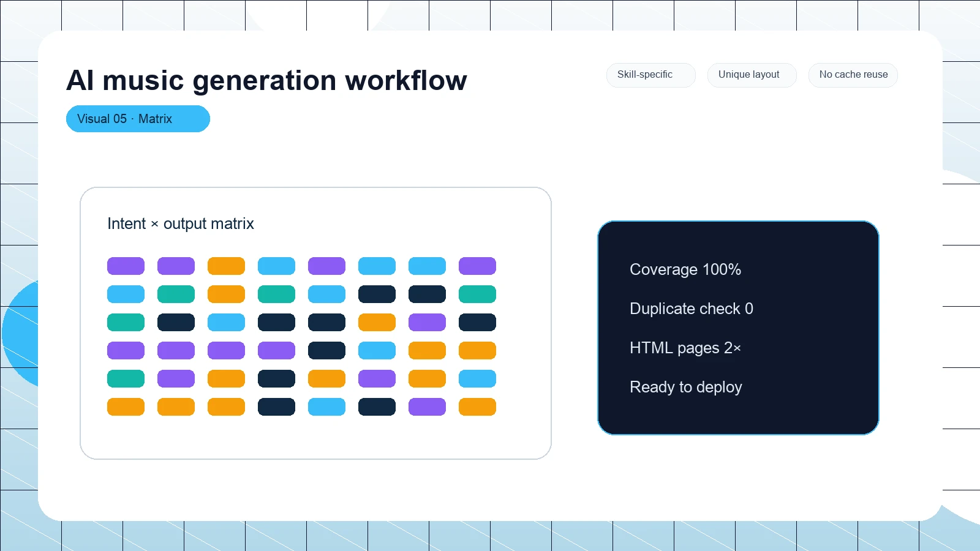Screen dimensions: 980x551
Task: Click the AI music generation workflow heading
Action: coord(266,80)
